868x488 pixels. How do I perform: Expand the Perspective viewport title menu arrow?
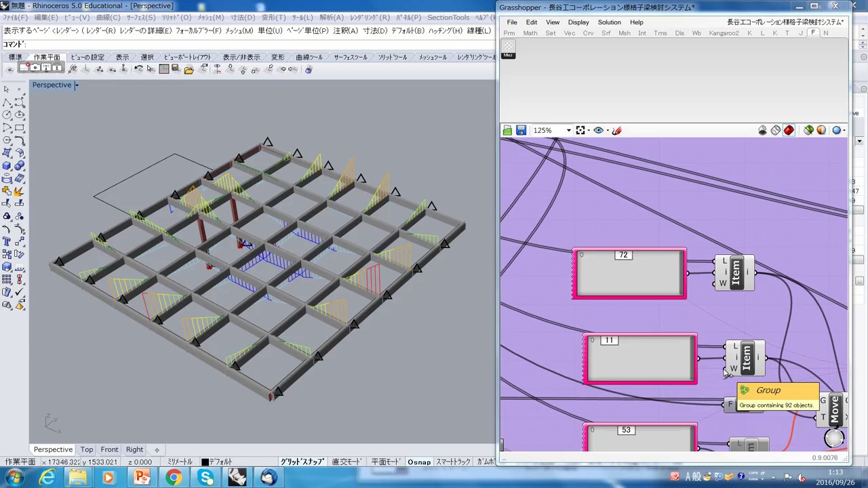pos(77,85)
